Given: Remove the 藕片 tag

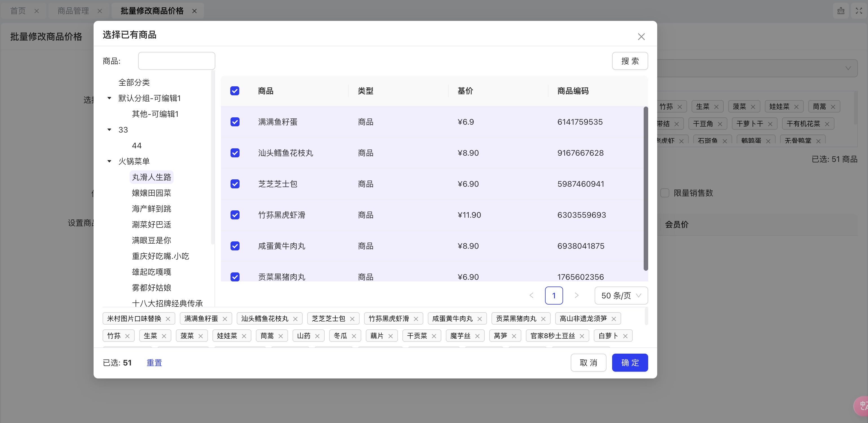Looking at the screenshot, I should tap(391, 336).
